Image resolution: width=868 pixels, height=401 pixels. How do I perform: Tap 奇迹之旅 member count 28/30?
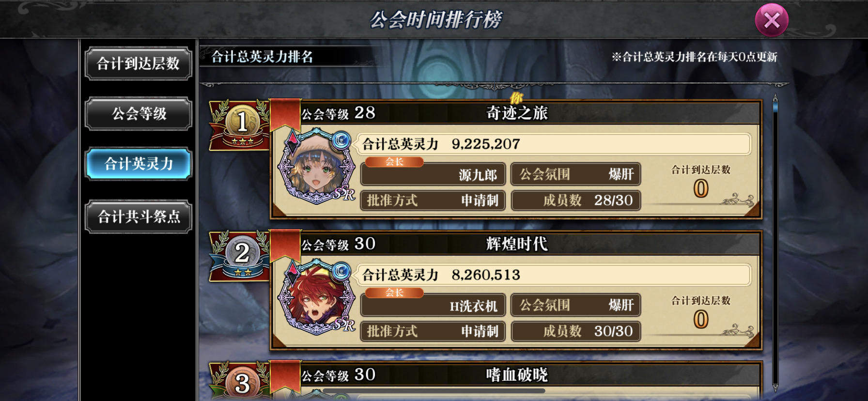point(576,200)
